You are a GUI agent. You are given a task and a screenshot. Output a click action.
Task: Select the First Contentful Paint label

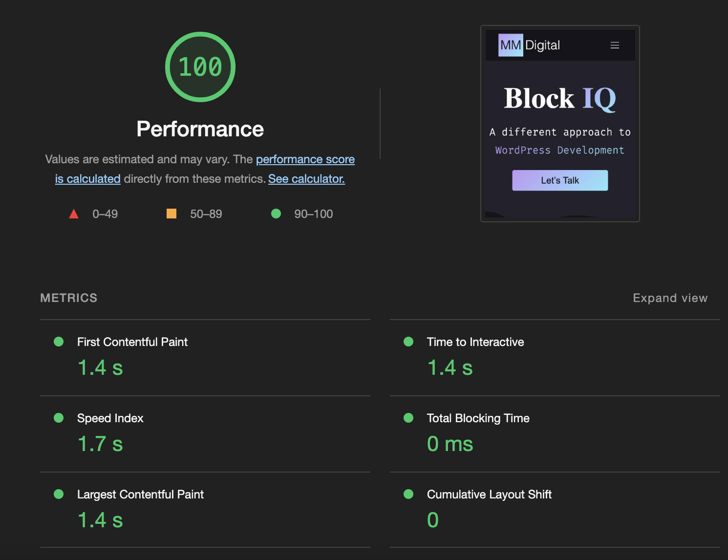[x=132, y=342]
